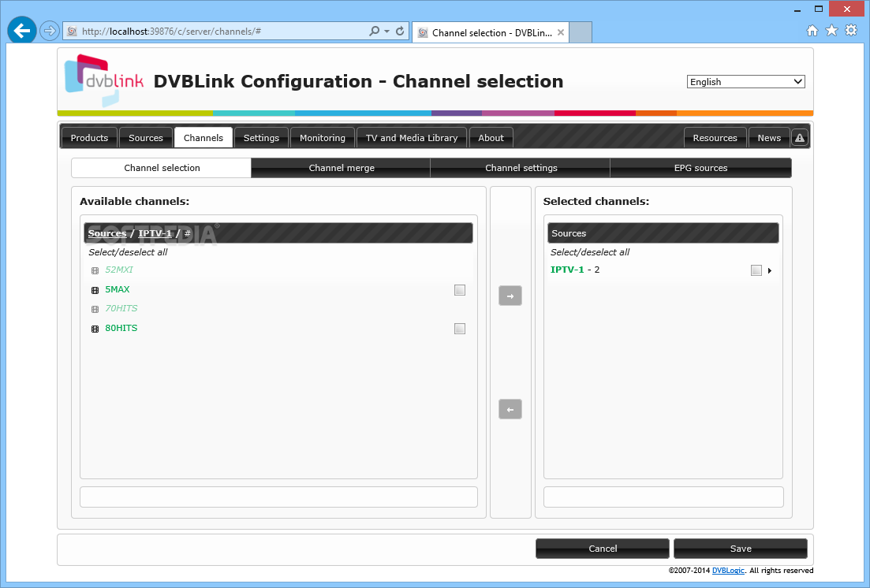The width and height of the screenshot is (870, 588).
Task: Click IPTV-1 in Selected channels list
Action: pos(567,270)
